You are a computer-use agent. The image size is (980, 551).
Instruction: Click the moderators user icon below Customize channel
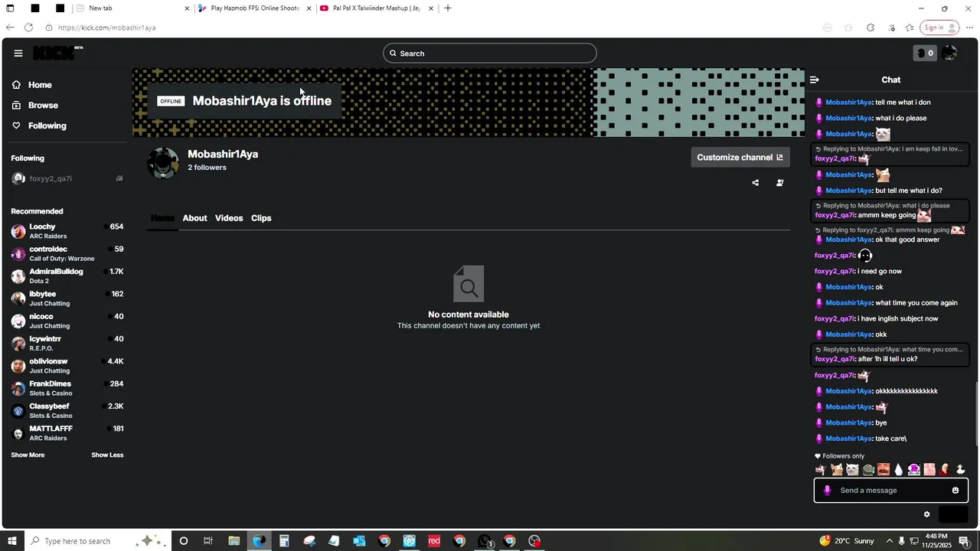coord(780,183)
